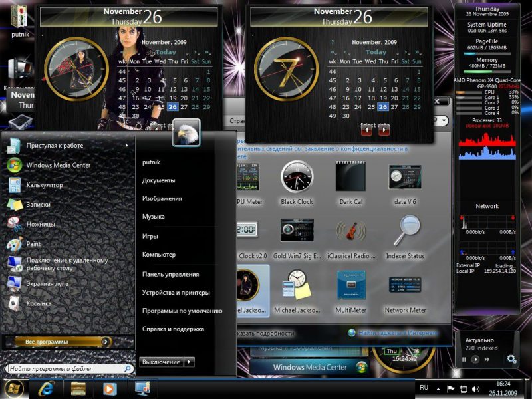
Task: Choose the date V 6 gadget
Action: 405,184
